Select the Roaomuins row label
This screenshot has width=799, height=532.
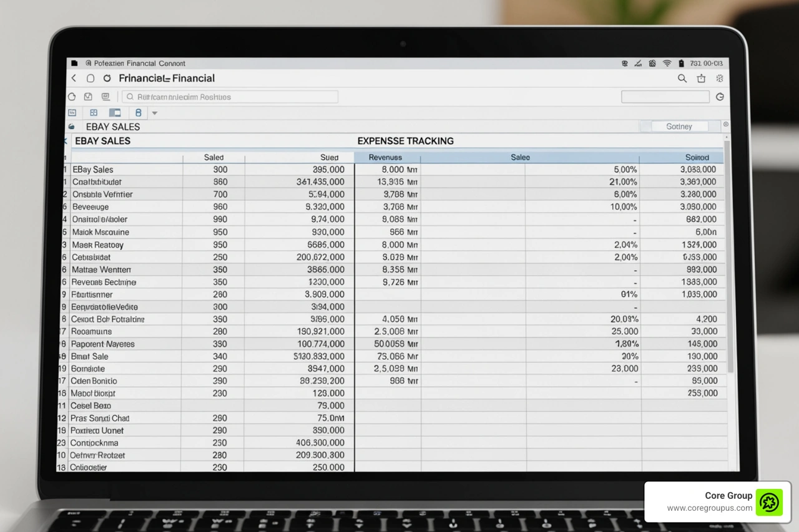tap(91, 332)
